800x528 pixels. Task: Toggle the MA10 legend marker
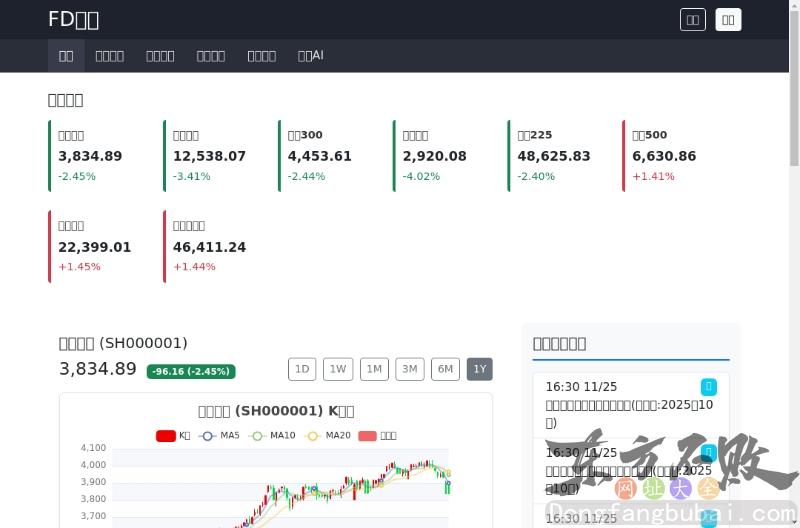[258, 436]
